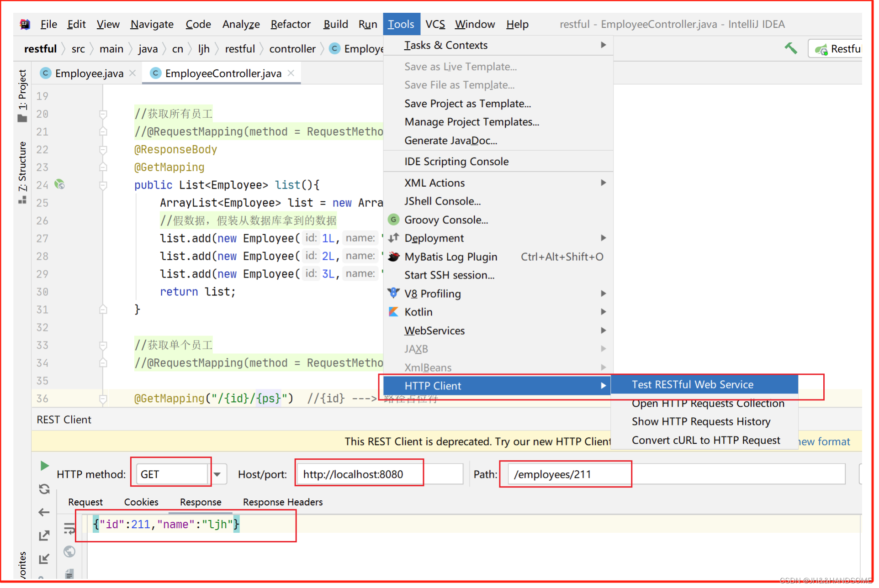Expand WebServices submenu arrow
Image resolution: width=879 pixels, height=588 pixels.
point(603,330)
